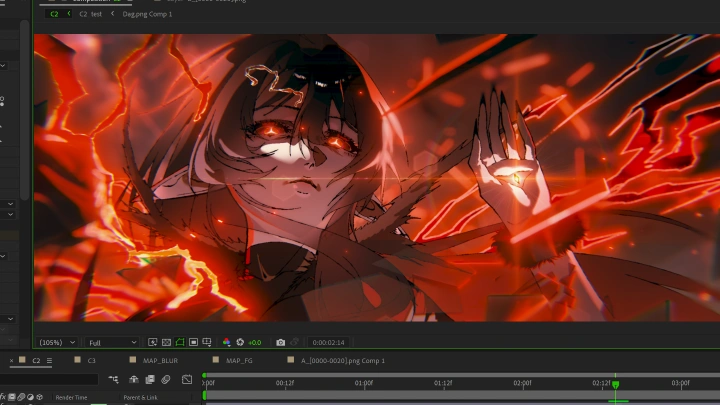
Task: Click the 03:00f mark on time ruler
Action: (x=681, y=382)
